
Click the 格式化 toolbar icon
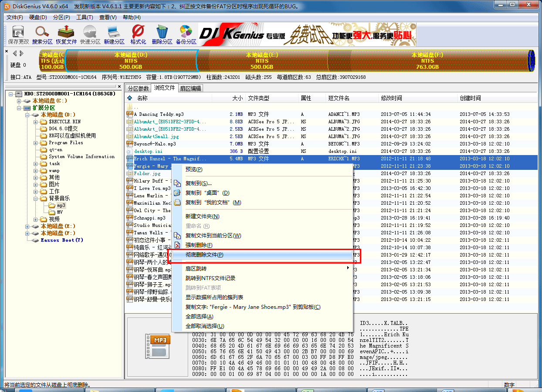(138, 32)
